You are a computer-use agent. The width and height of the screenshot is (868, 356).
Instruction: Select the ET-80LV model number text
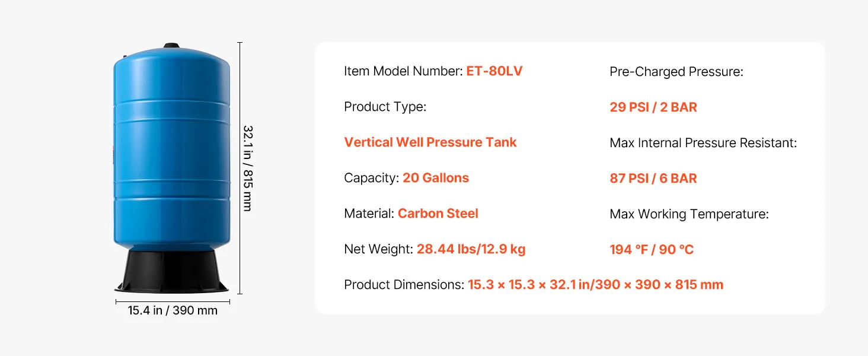pos(494,71)
